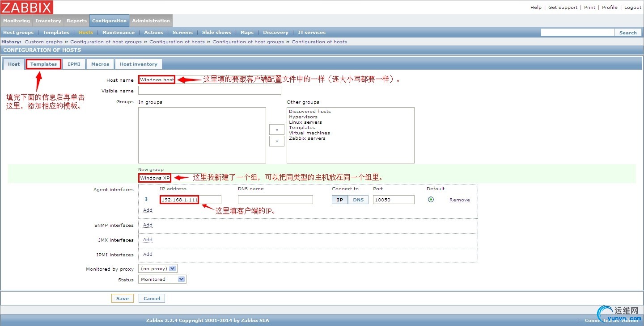Open the Configuration menu
This screenshot has width=644, height=326.
coord(110,21)
